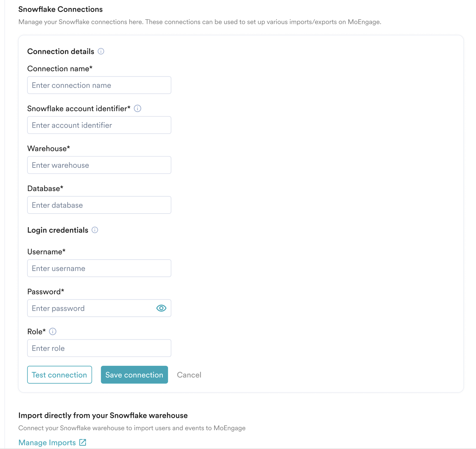Click the Test connection button
The width and height of the screenshot is (476, 449).
coord(60,375)
